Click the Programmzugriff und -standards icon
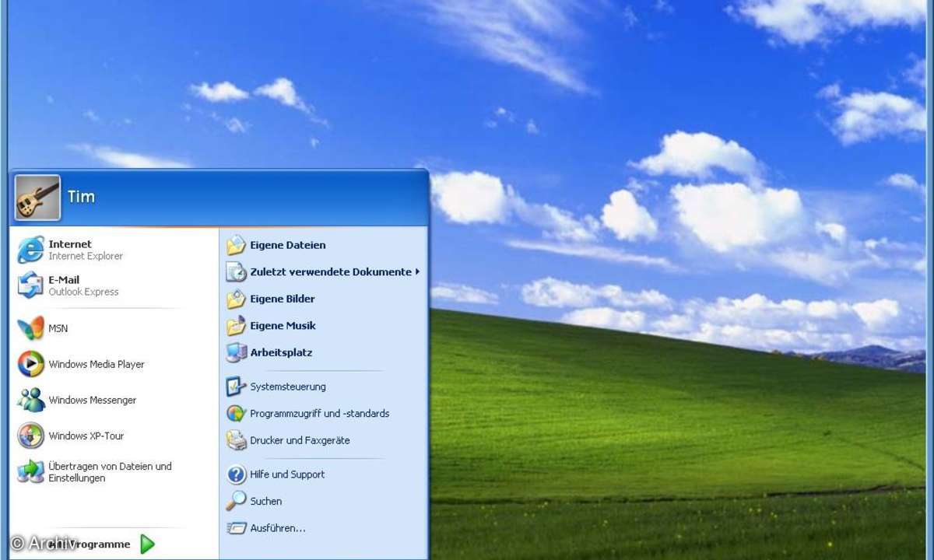This screenshot has height=560, width=934. (236, 414)
